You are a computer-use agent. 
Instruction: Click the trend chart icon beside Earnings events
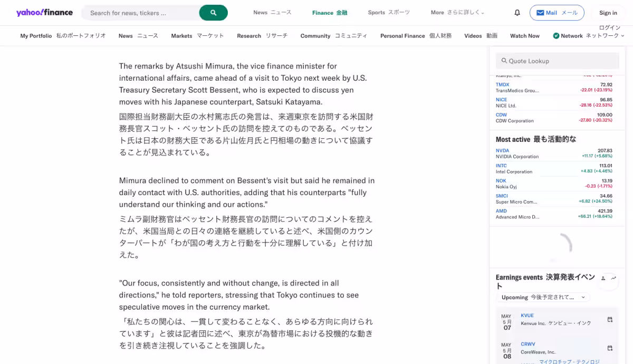[x=613, y=278]
